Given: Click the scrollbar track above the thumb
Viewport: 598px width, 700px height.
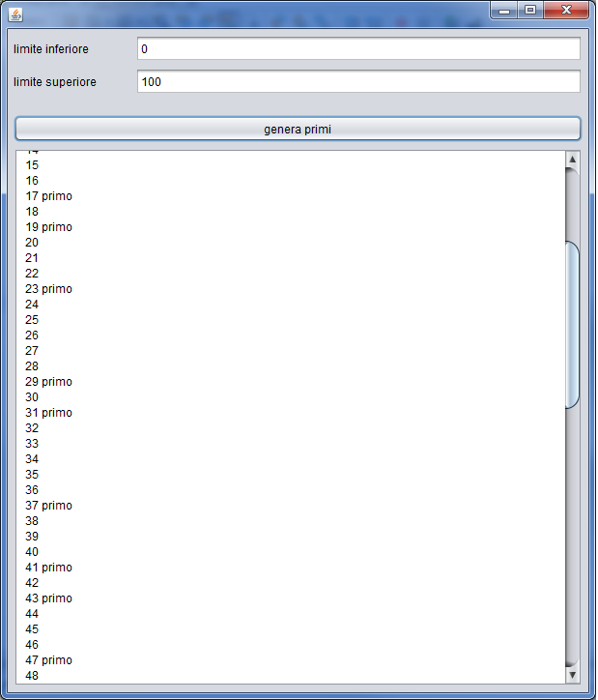Looking at the screenshot, I should (x=572, y=203).
